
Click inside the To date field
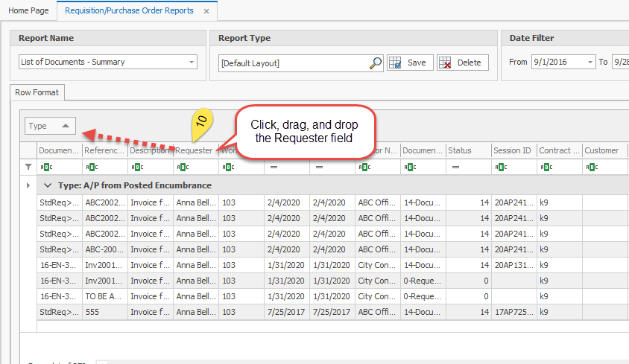[620, 63]
